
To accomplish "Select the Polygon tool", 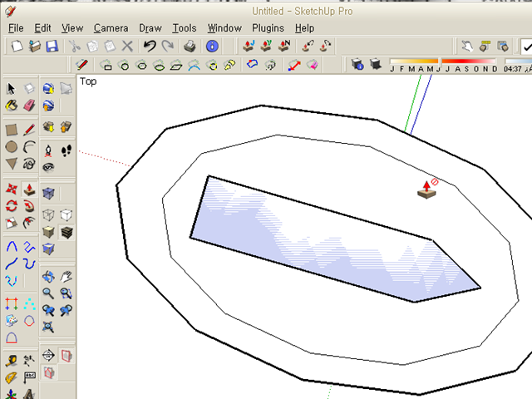I will click(x=11, y=164).
